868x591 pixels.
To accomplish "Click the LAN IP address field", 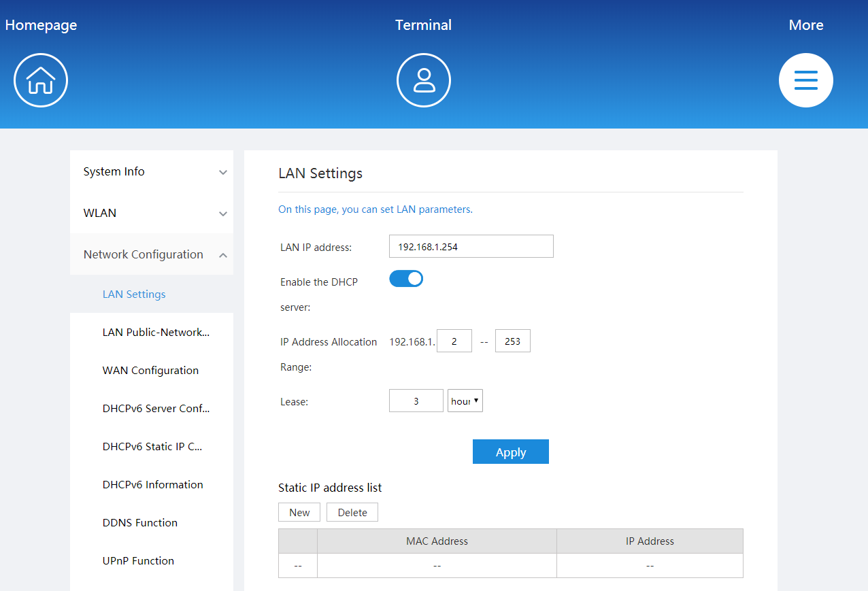I will point(471,246).
